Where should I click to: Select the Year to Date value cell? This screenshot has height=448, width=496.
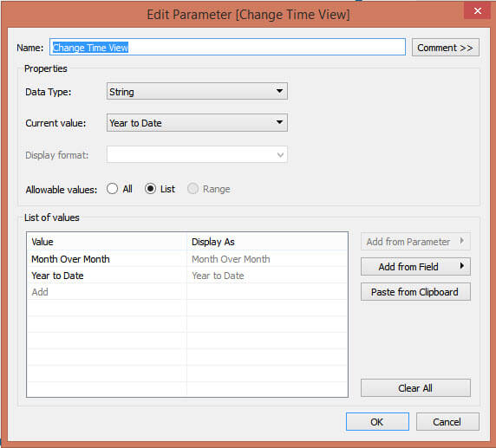[107, 276]
